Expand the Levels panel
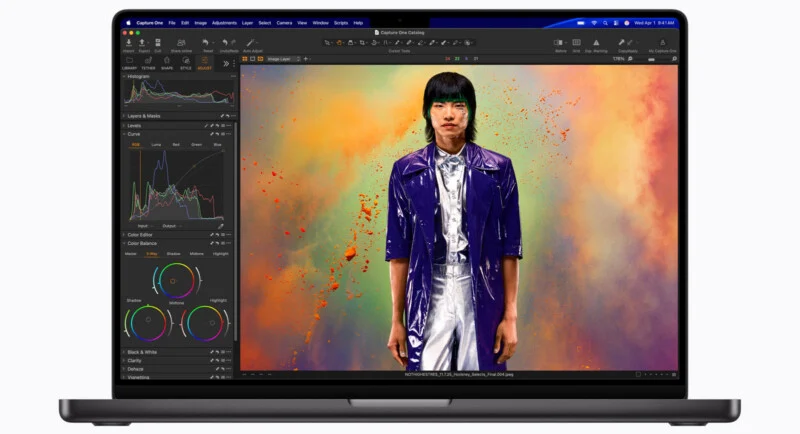This screenshot has height=434, width=800. coord(124,126)
